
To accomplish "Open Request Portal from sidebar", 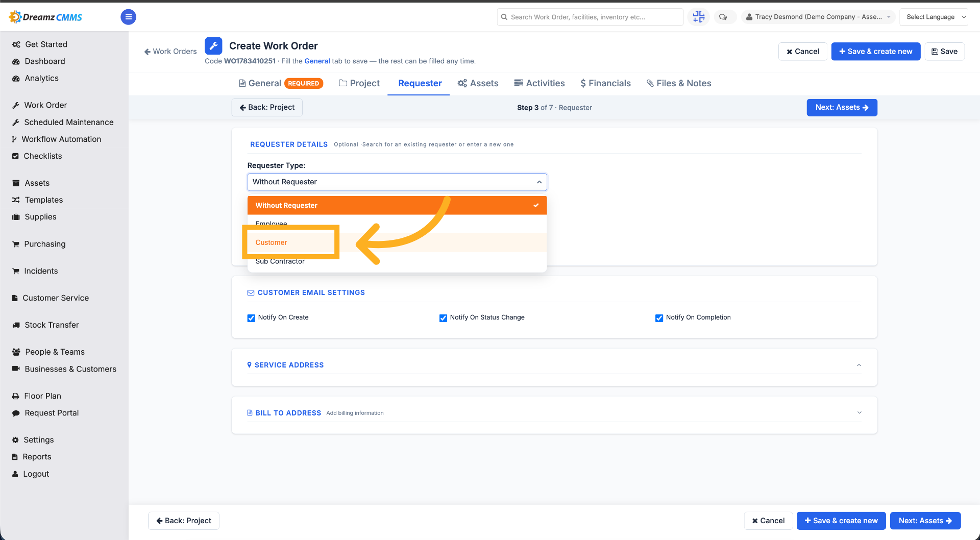I will [x=52, y=413].
